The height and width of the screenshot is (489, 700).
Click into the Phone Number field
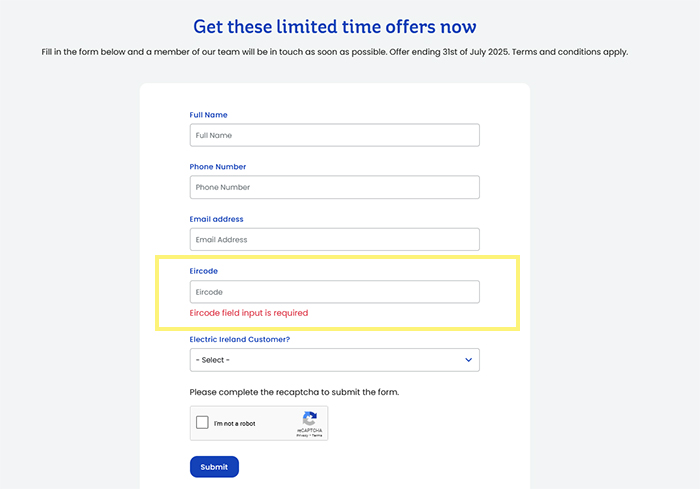point(334,187)
